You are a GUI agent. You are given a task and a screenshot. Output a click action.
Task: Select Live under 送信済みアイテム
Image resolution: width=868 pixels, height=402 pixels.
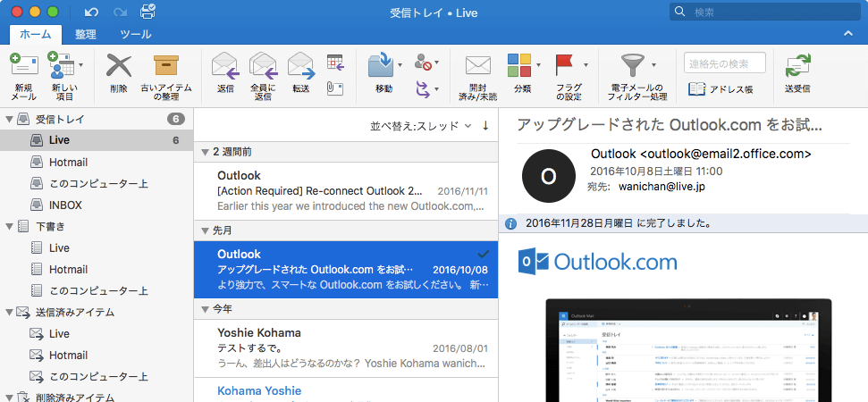(x=97, y=334)
